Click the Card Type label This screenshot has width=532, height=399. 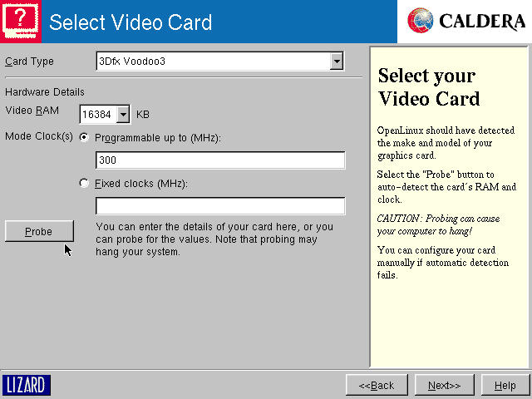coord(29,62)
